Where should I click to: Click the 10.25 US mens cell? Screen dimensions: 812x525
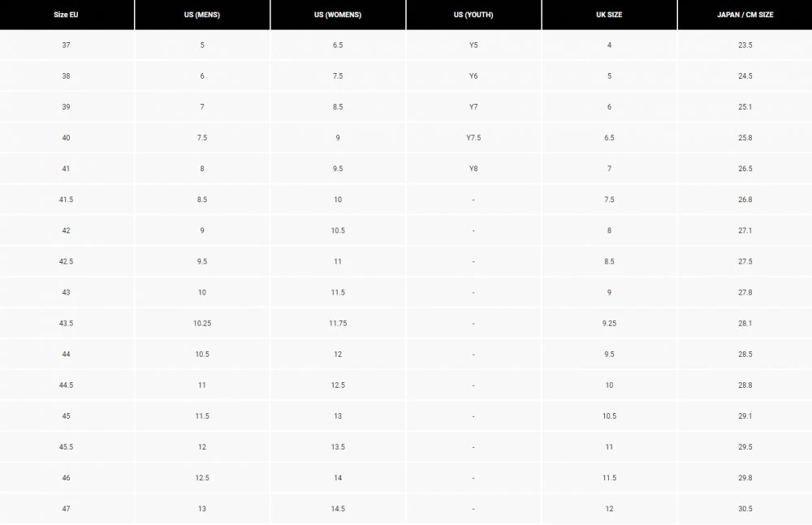click(202, 323)
